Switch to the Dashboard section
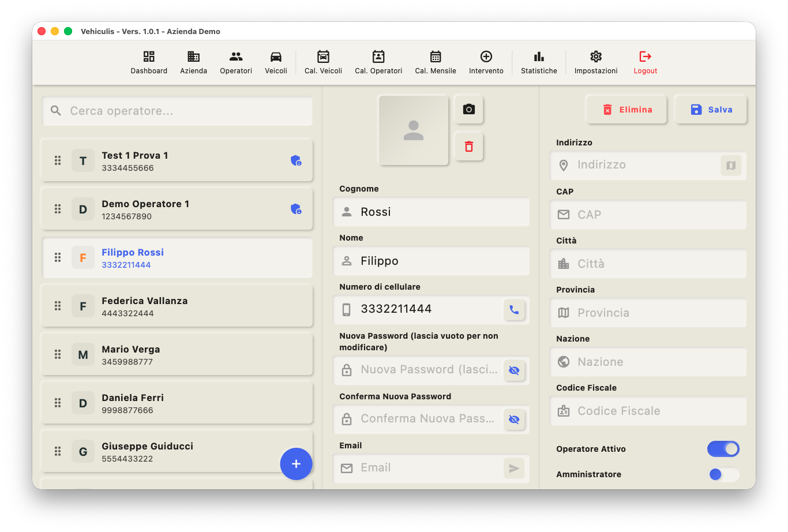The height and width of the screenshot is (532, 788). (149, 62)
